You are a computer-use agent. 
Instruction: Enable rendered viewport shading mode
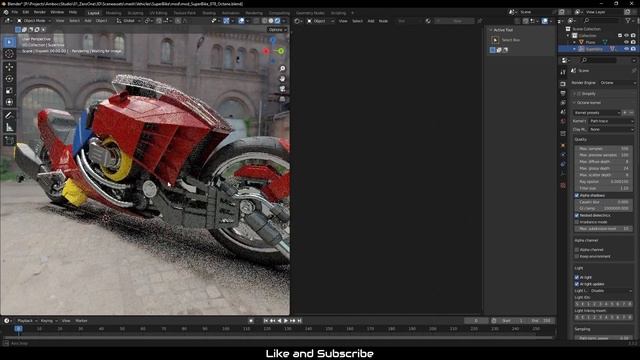tap(278, 21)
